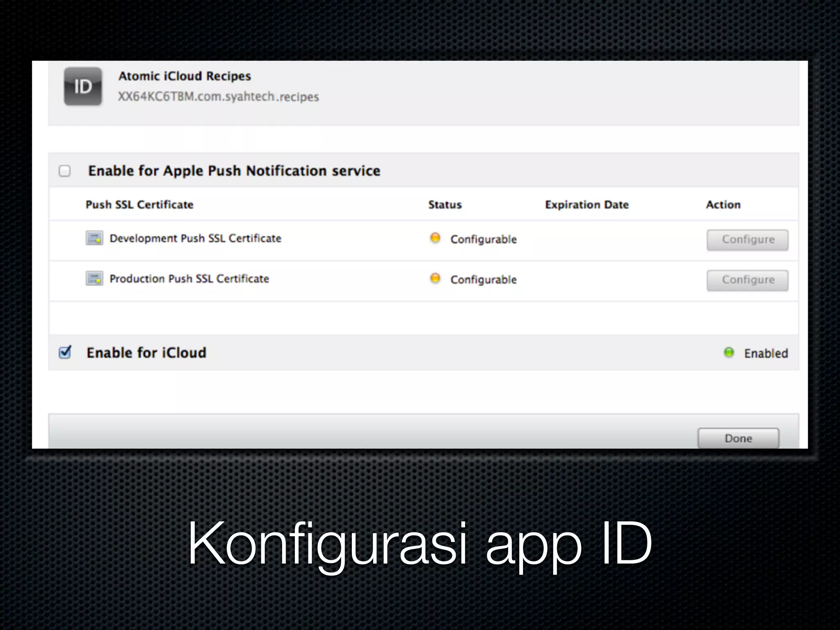The width and height of the screenshot is (840, 630).
Task: Configure the Production Push SSL Certificate
Action: pyautogui.click(x=747, y=280)
